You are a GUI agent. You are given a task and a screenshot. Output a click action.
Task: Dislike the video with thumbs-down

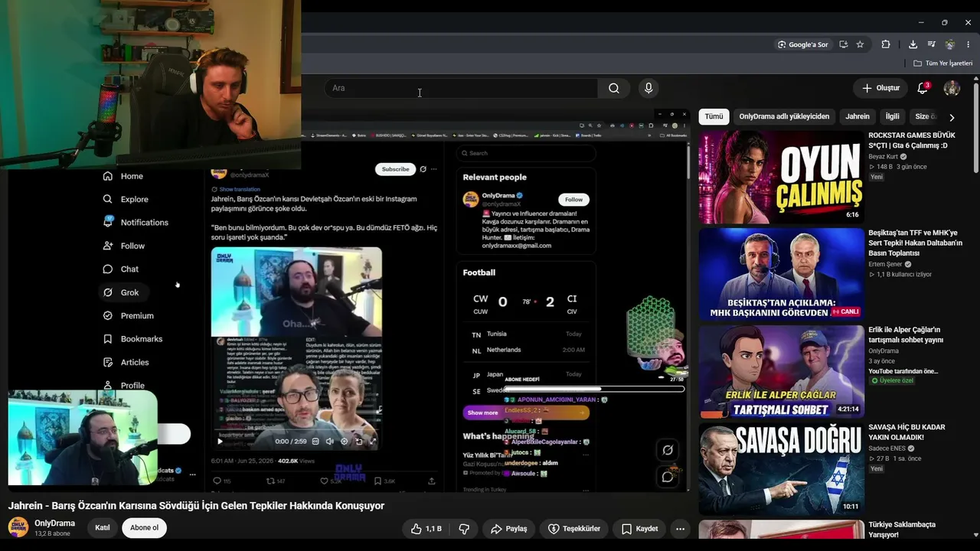pos(464,529)
